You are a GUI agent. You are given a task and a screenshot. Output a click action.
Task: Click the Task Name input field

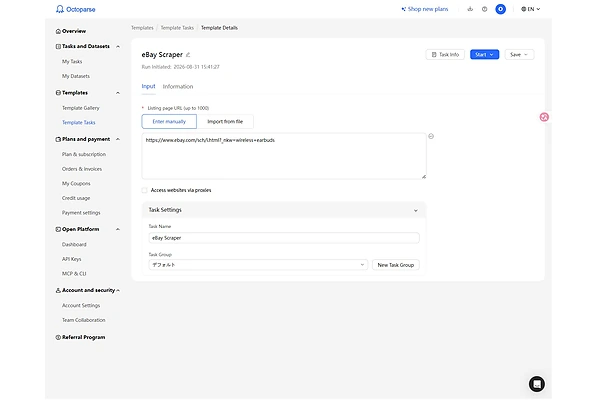[284, 238]
